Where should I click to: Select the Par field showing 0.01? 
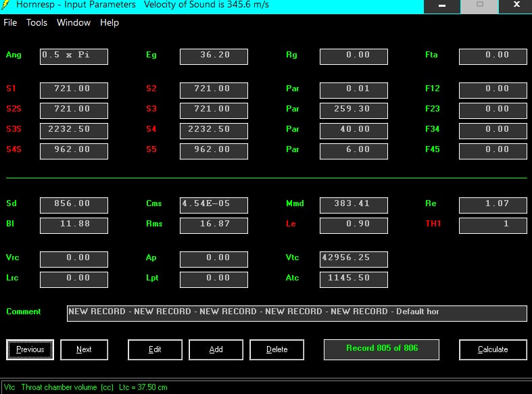point(354,91)
